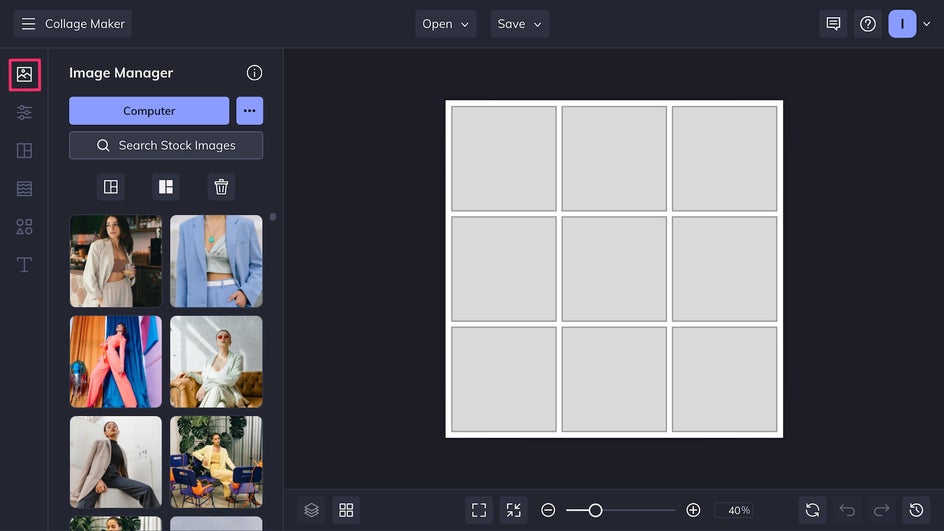Open the Patterns sidebar tab

click(25, 188)
